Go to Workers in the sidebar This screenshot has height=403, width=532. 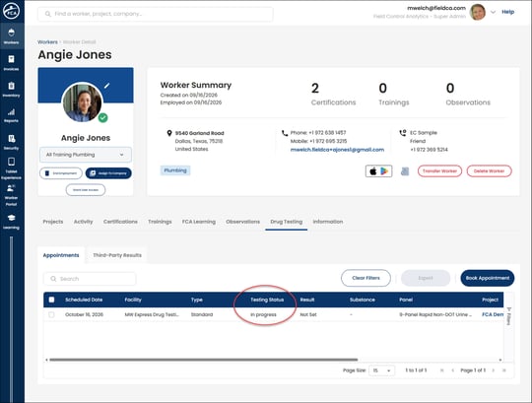click(11, 36)
